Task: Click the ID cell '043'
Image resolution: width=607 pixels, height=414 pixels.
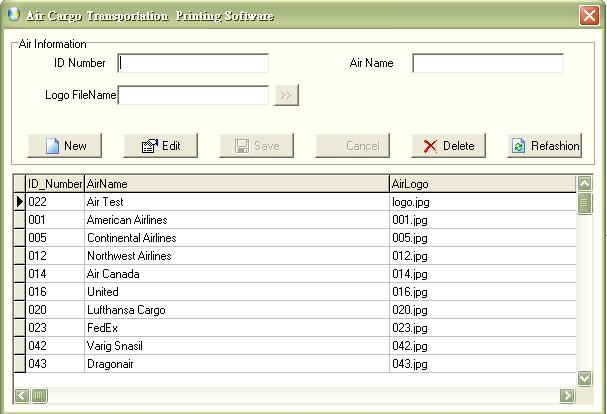Action: pos(55,364)
